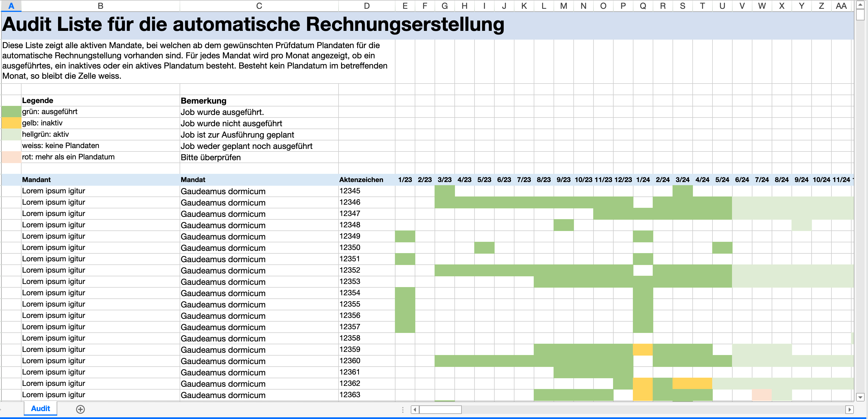This screenshot has width=868, height=419.
Task: Select Aktenzeichen cell 12359
Action: [x=367, y=349]
